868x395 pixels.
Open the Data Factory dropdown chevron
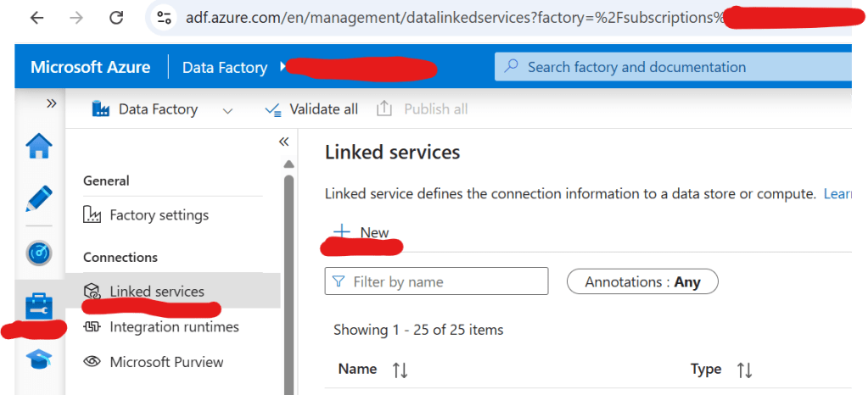click(x=227, y=110)
